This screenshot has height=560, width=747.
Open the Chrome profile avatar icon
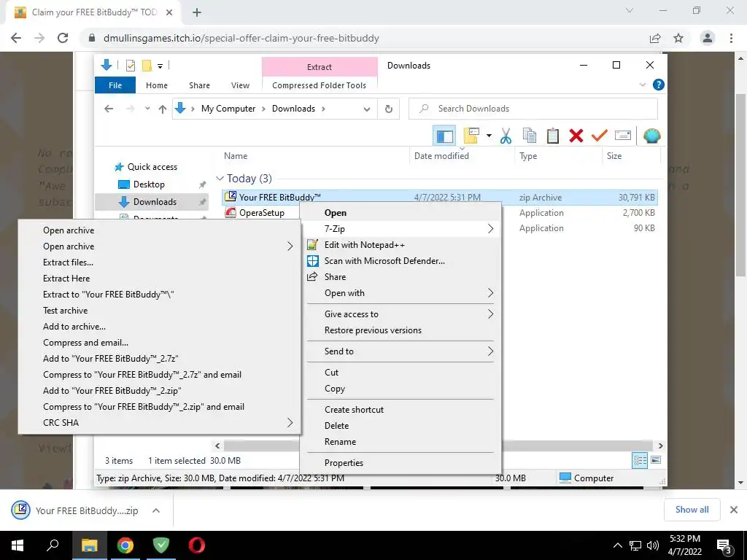pyautogui.click(x=708, y=38)
